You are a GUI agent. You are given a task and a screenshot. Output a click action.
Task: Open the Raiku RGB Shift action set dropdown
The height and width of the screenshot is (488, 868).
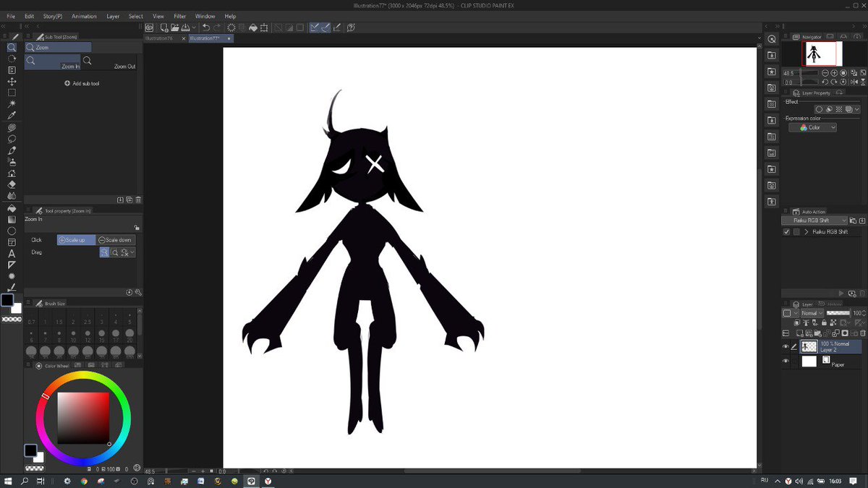tap(814, 220)
